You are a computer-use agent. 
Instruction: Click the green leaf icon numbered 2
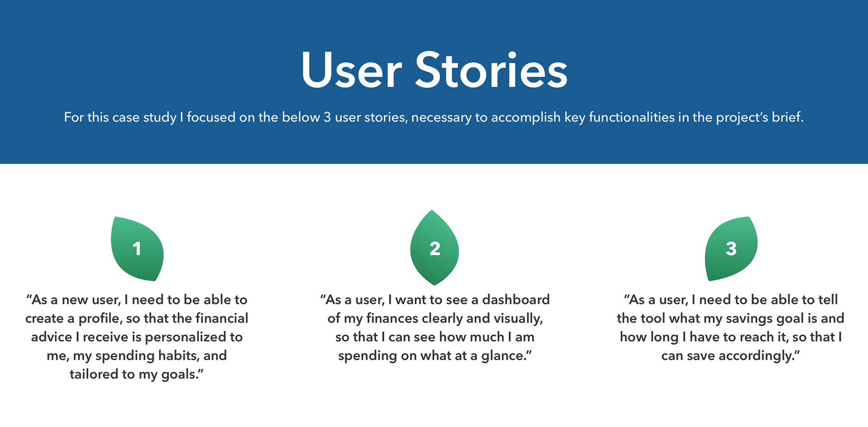[x=434, y=248]
